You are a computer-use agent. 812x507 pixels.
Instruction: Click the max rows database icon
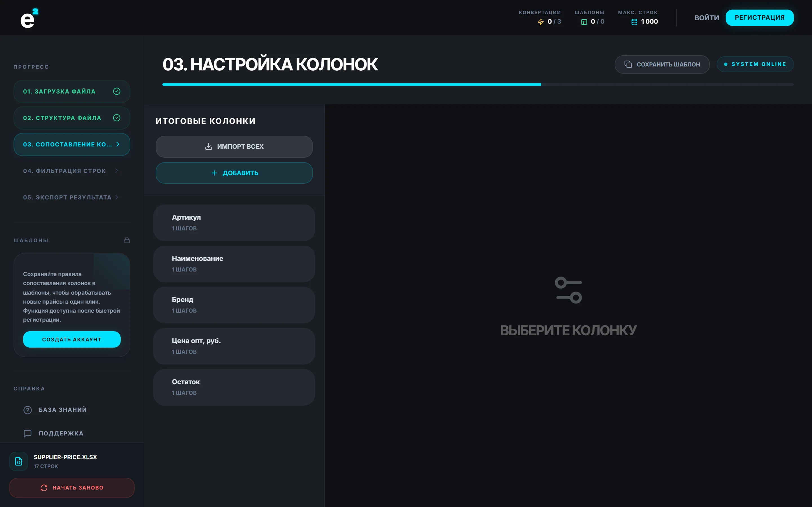[x=634, y=22]
